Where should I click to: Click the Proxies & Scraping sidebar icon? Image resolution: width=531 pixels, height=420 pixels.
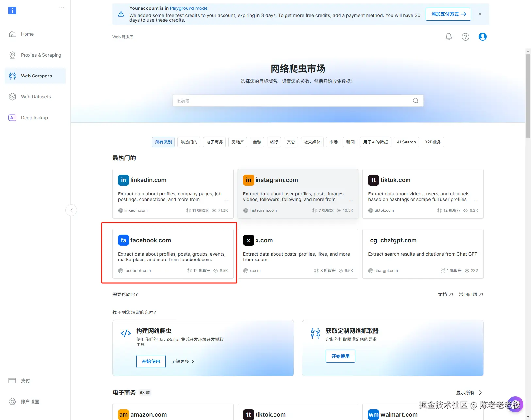(x=12, y=55)
